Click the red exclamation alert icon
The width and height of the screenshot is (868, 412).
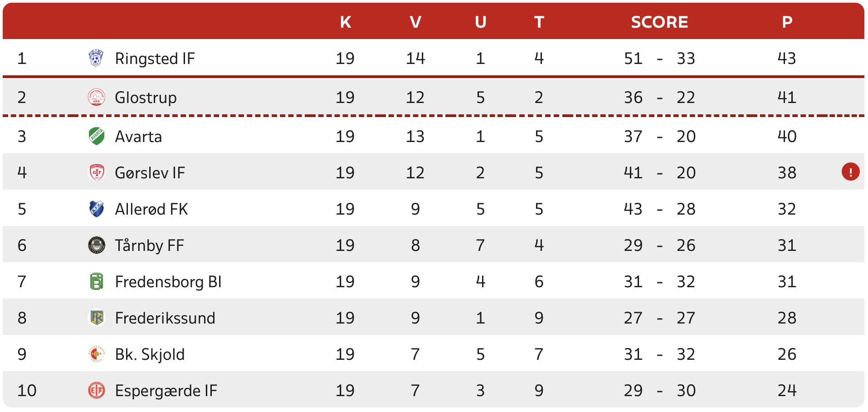pyautogui.click(x=850, y=172)
